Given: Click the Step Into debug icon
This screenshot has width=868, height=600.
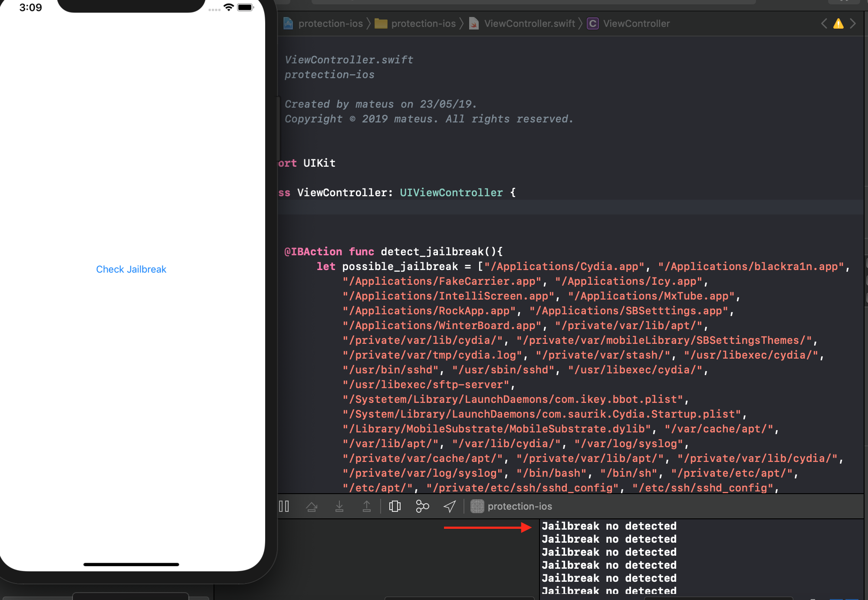Looking at the screenshot, I should point(339,506).
